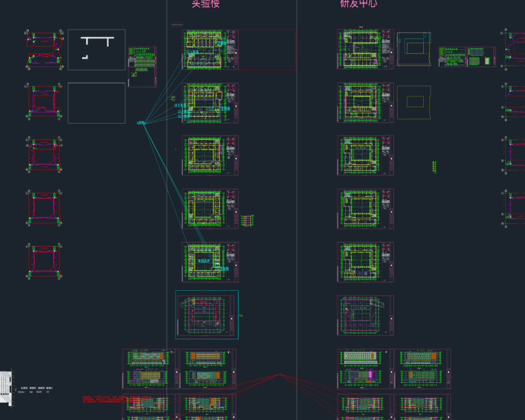Select the first floor plan under 研发中心
This screenshot has height=420, width=525.
pos(365,49)
